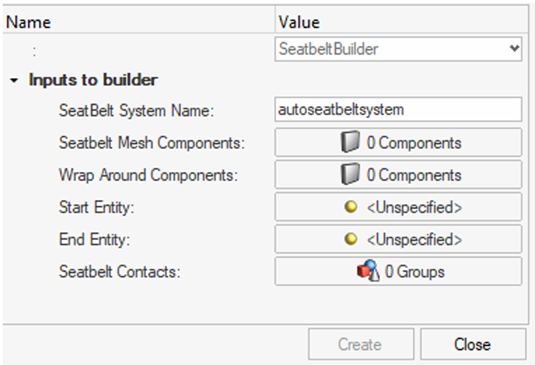Choose the 0 Groups text for Seatbelt Contacts

pyautogui.click(x=415, y=272)
